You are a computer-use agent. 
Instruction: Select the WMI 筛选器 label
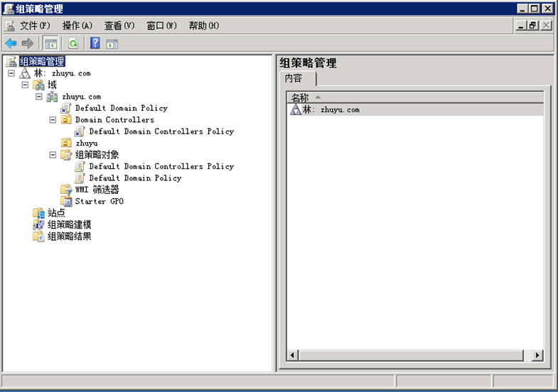pos(97,190)
